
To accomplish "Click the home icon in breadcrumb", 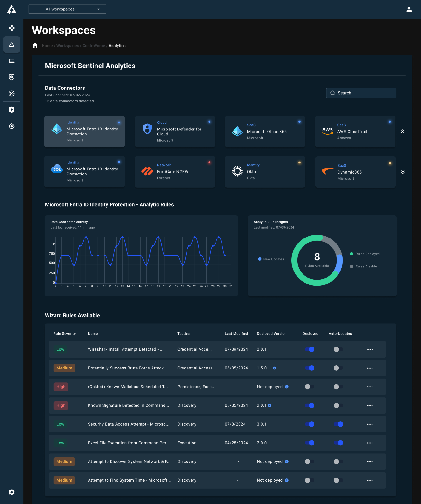I will coord(35,46).
